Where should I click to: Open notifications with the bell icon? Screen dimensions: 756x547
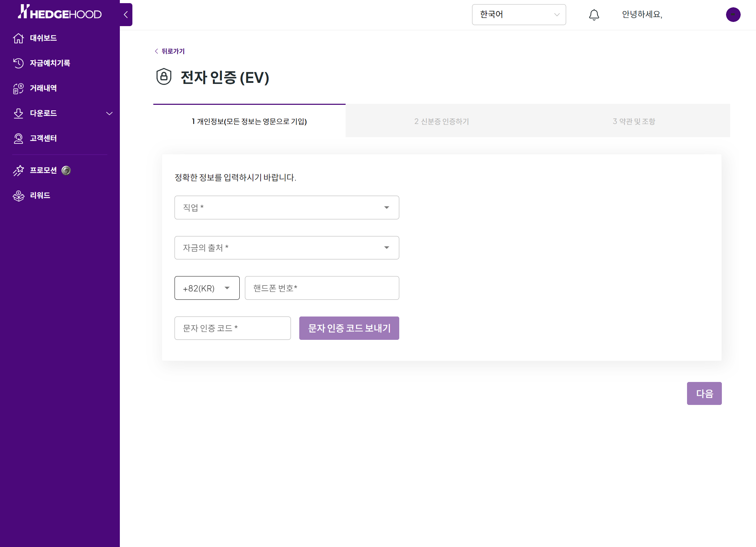(594, 15)
